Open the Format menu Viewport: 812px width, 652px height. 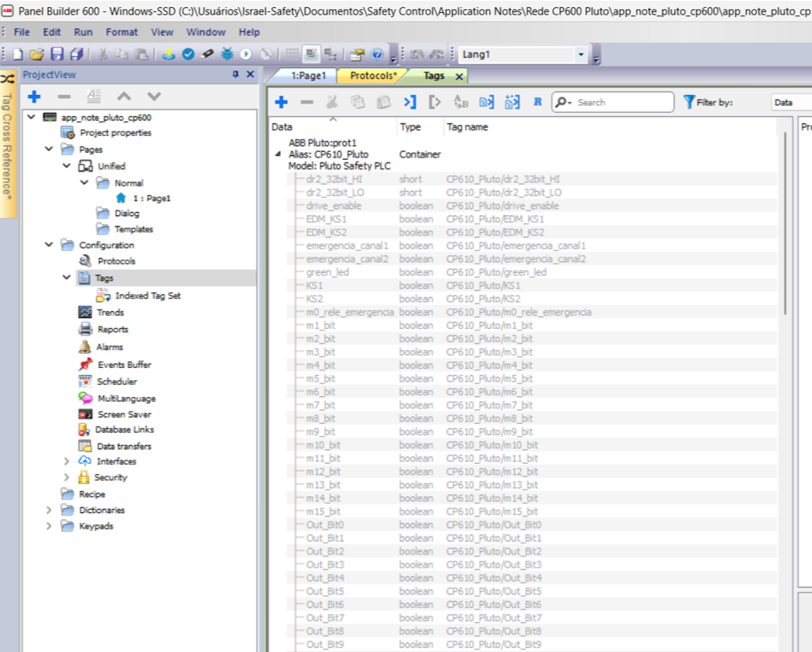pos(122,32)
